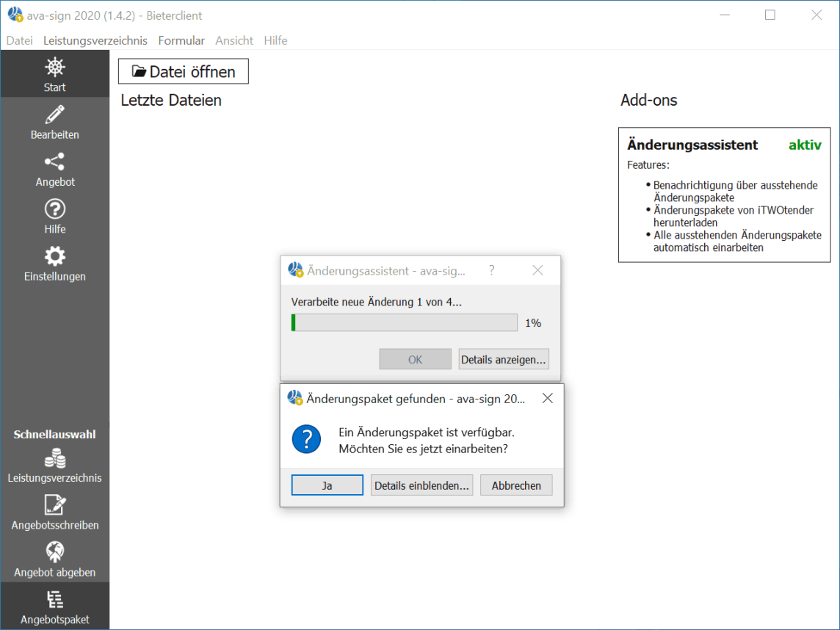Select the Bearbeiten pencil icon
The image size is (840, 630).
pos(54,114)
